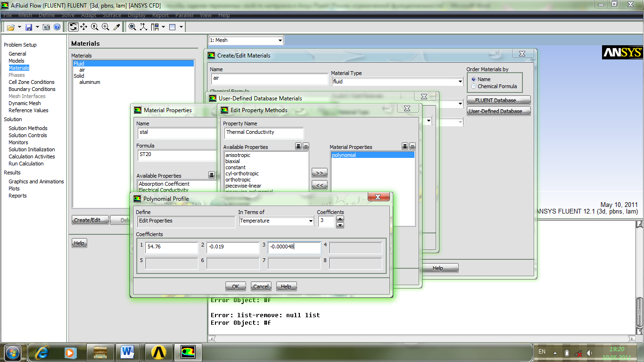Select all icon in Material Properties dialog list
This screenshot has width=644, height=362.
coord(212,175)
